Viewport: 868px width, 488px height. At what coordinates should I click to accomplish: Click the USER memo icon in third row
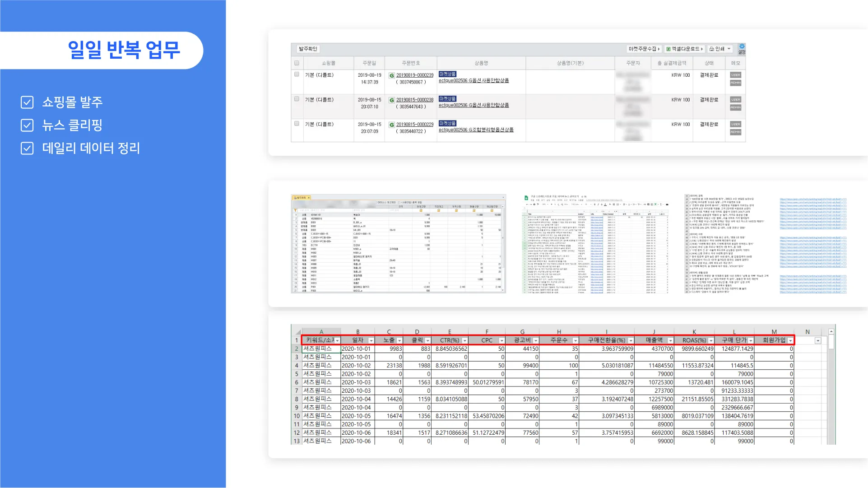pyautogui.click(x=735, y=124)
